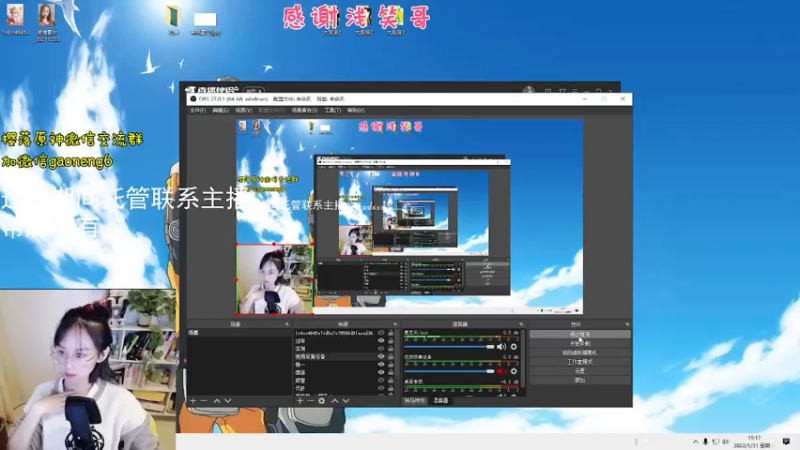
Task: Add a new scene with the plus icon in the Scenes (场景) panel
Action: tap(193, 401)
